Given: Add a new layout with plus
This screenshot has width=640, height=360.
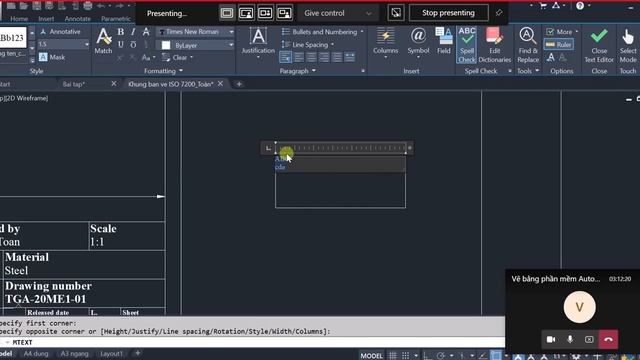Looking at the screenshot, I should 138,353.
